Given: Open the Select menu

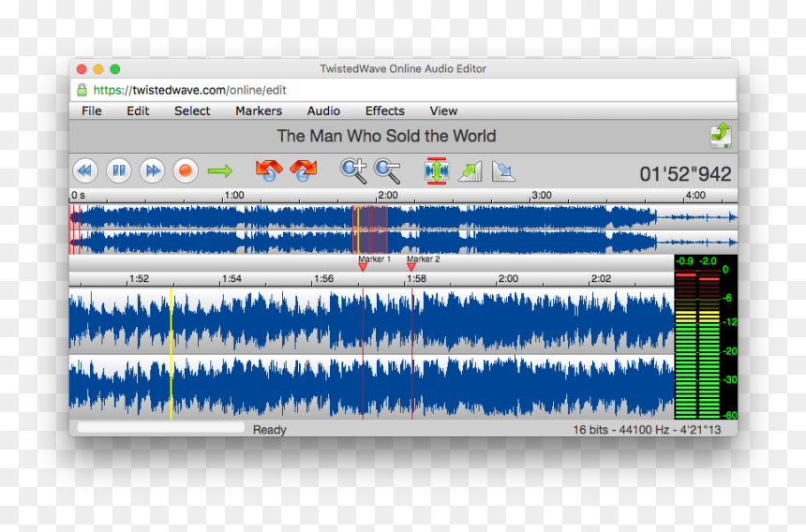Looking at the screenshot, I should point(192,111).
